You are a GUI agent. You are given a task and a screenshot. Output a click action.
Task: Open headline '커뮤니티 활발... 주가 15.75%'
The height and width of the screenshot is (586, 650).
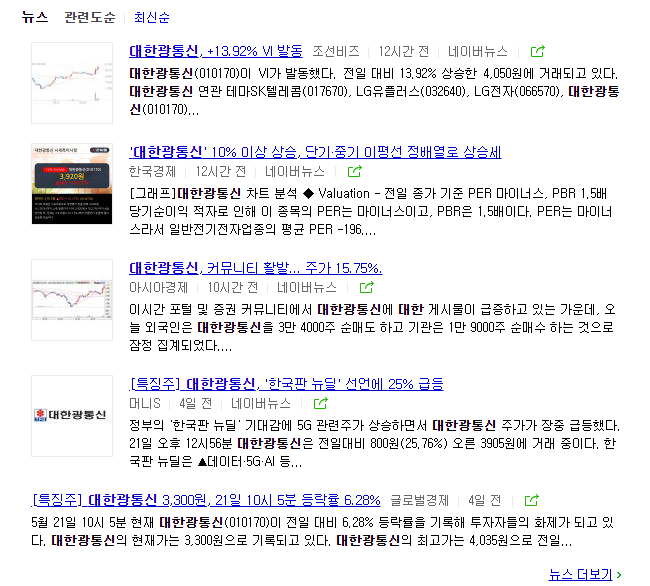click(x=255, y=268)
